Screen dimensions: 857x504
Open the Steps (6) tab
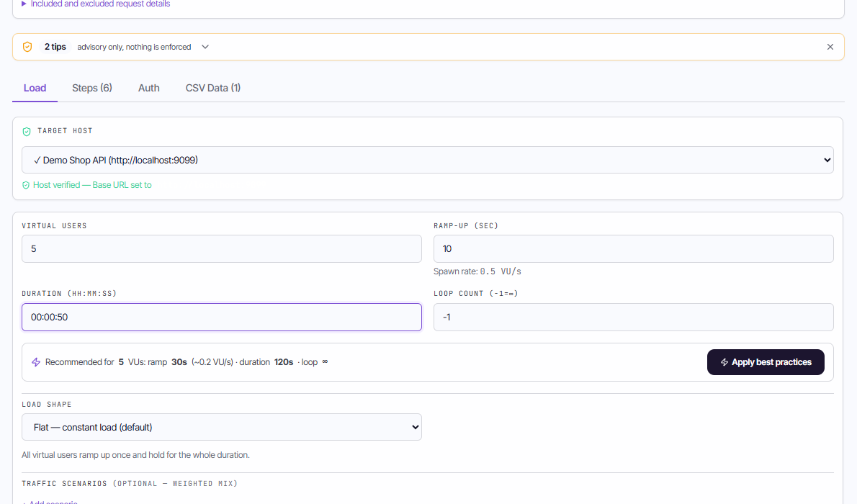tap(92, 88)
